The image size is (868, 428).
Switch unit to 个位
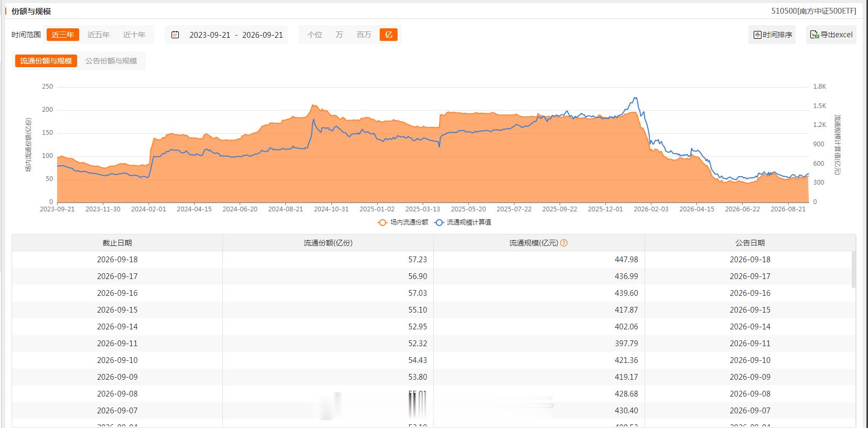[x=315, y=35]
